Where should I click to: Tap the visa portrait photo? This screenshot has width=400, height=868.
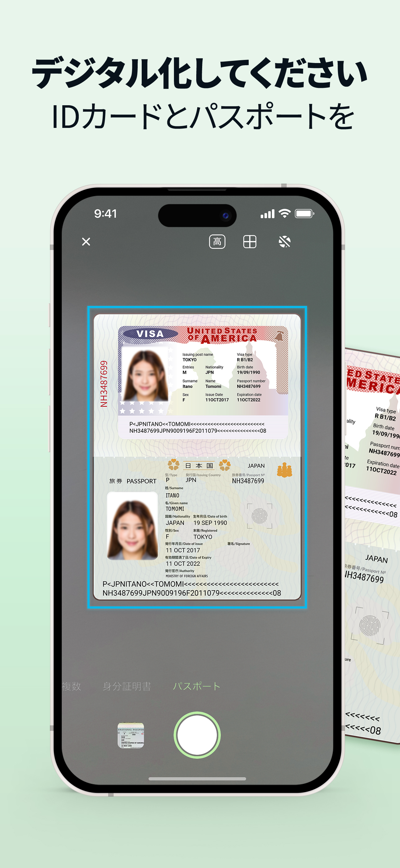pos(145,375)
